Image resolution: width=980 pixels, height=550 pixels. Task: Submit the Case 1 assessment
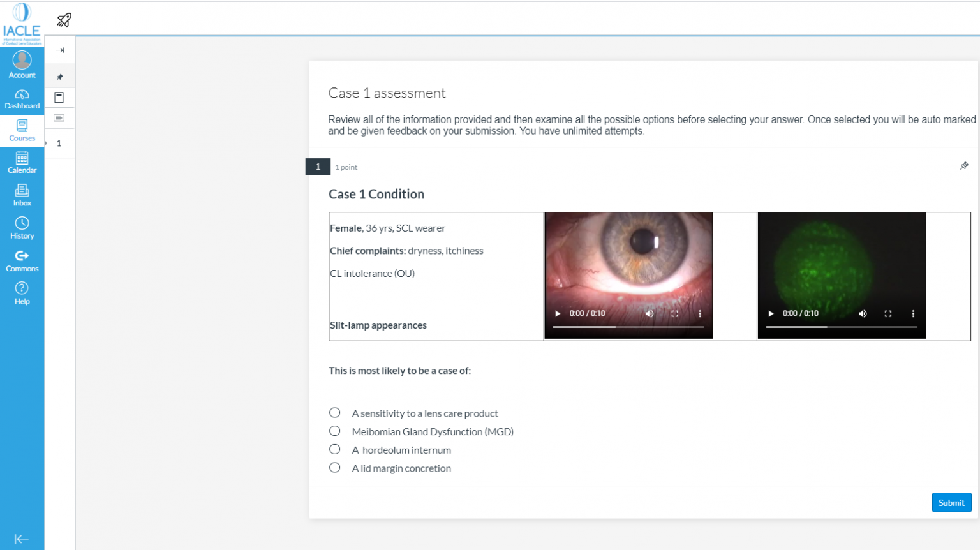tap(951, 502)
